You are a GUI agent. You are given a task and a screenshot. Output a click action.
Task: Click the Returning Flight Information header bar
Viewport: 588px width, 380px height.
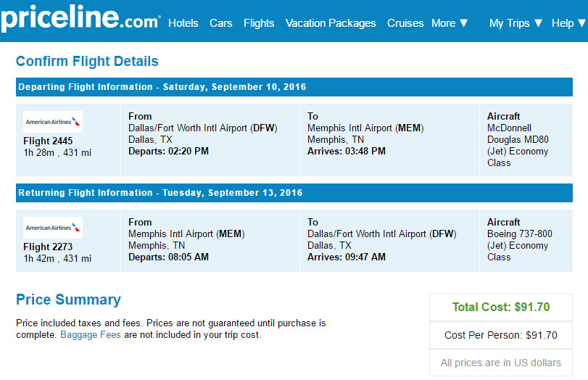click(x=294, y=193)
